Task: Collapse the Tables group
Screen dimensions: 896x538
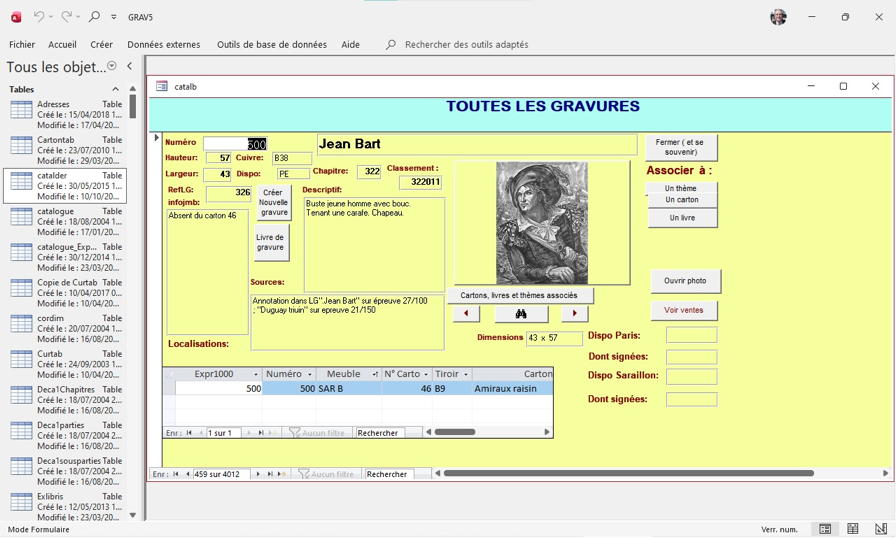Action: tap(115, 89)
